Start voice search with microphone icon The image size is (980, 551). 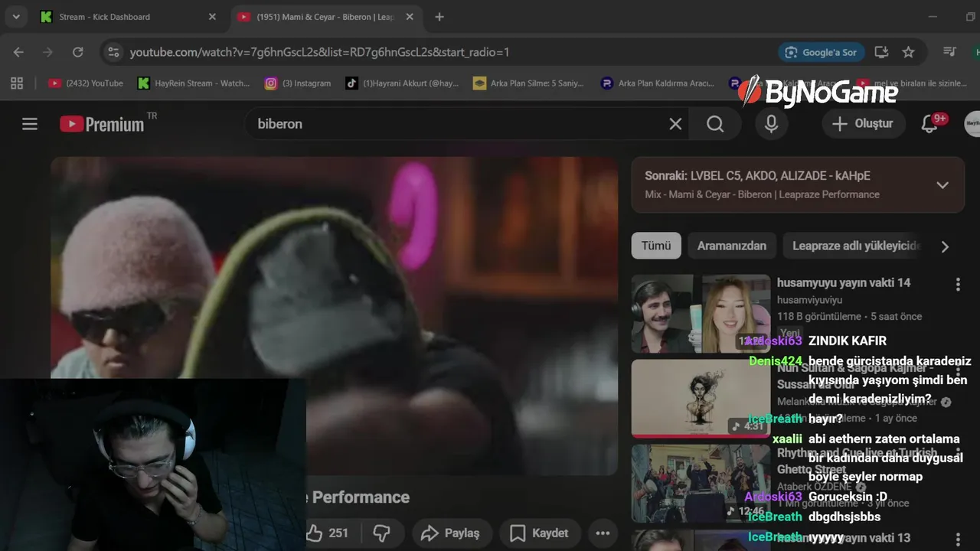pyautogui.click(x=772, y=124)
